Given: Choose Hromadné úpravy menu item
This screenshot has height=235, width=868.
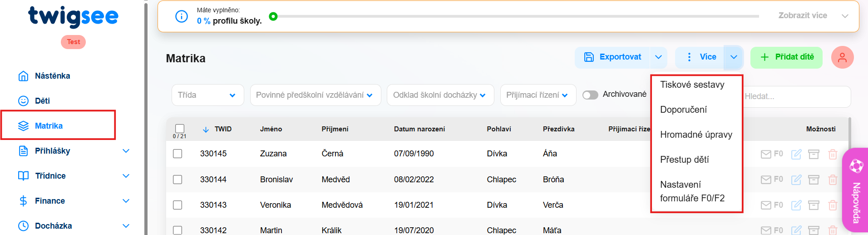Looking at the screenshot, I should tap(696, 135).
